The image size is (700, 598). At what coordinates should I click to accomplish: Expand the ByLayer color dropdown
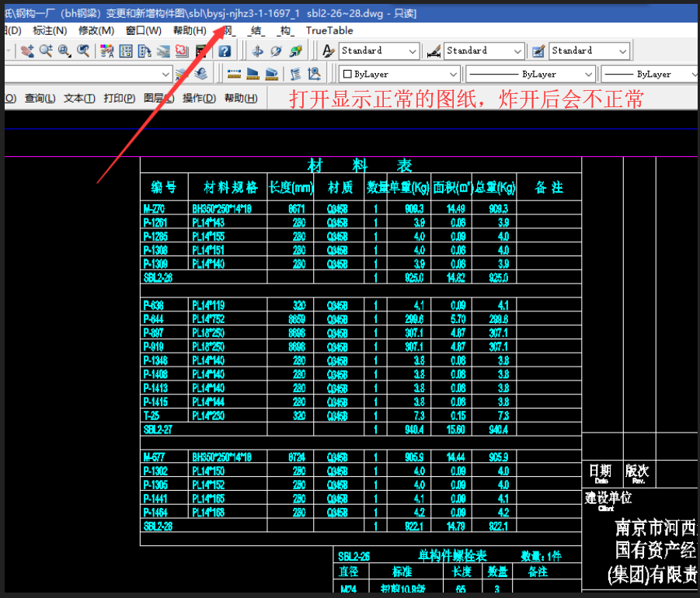coord(399,74)
